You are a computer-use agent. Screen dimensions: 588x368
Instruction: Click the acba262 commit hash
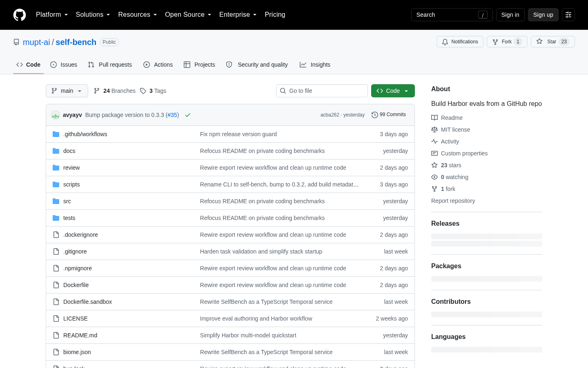(x=330, y=115)
